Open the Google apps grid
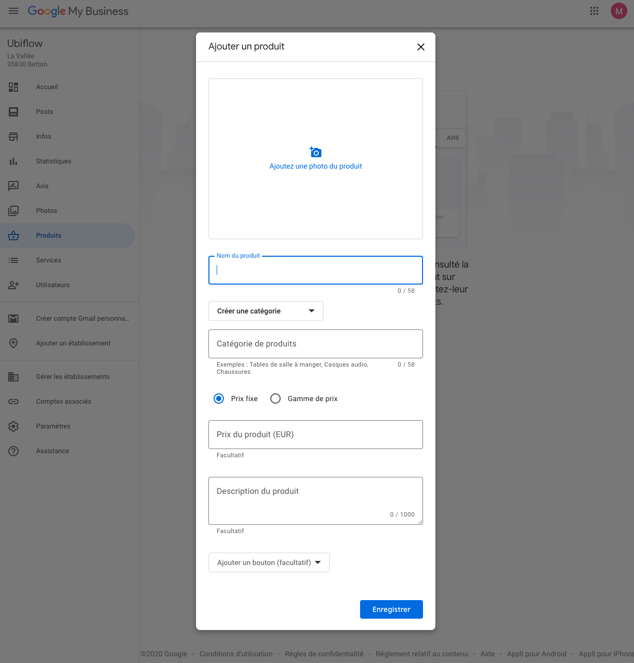634x663 pixels. (x=594, y=11)
